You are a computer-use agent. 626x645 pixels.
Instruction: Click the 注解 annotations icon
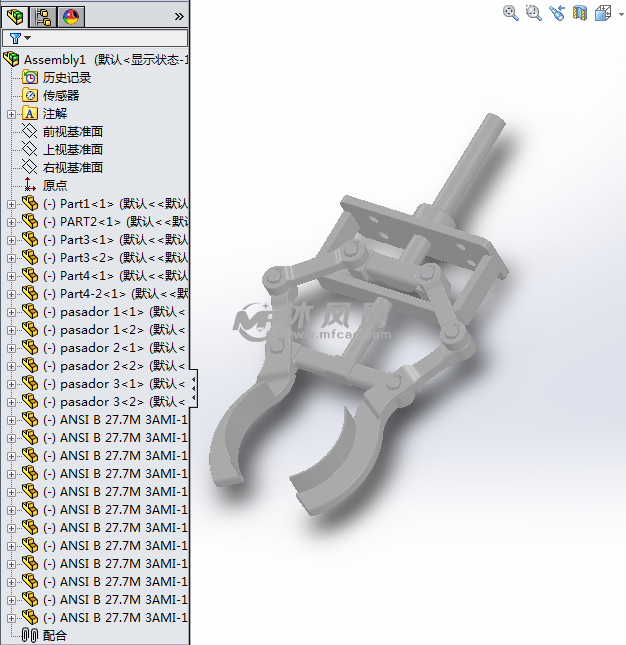[x=30, y=114]
